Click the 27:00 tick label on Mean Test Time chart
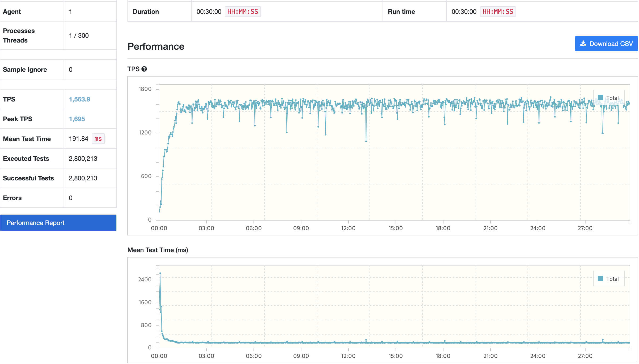Viewport: 639px width, 364px height. click(585, 356)
